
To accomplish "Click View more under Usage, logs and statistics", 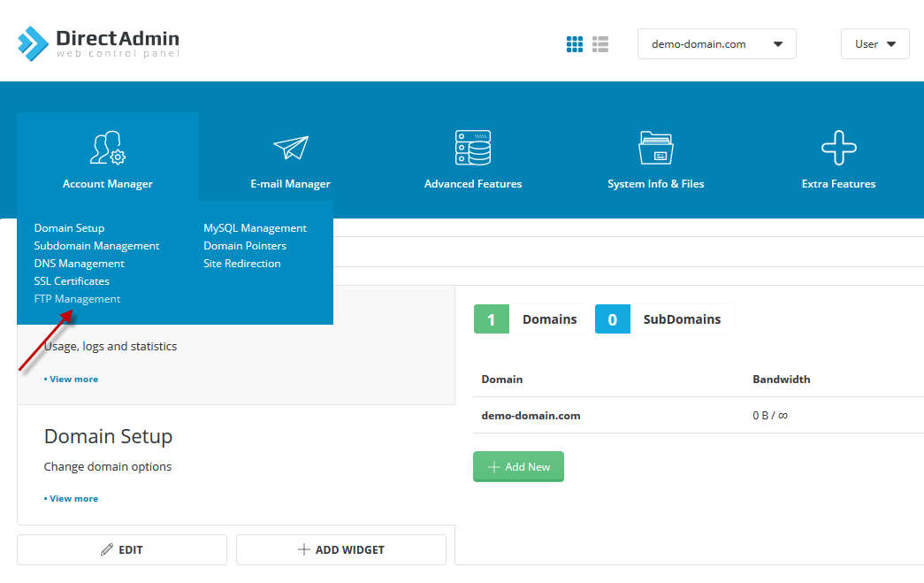I will tap(72, 379).
